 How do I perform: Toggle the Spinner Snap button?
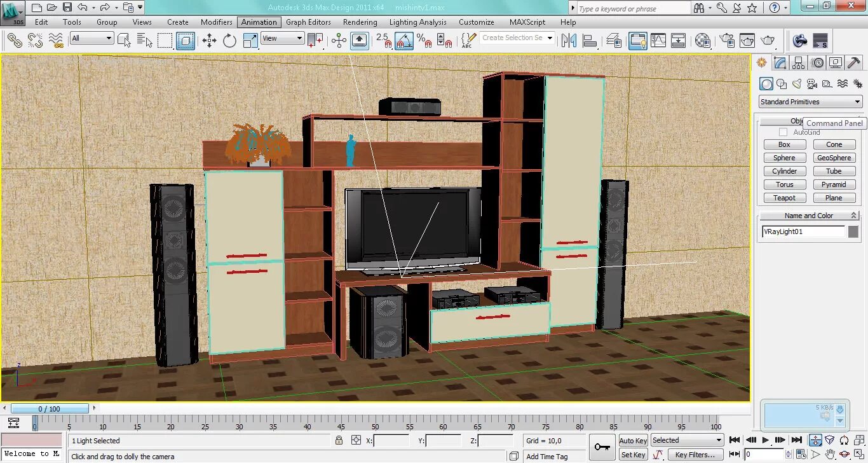pyautogui.click(x=444, y=41)
